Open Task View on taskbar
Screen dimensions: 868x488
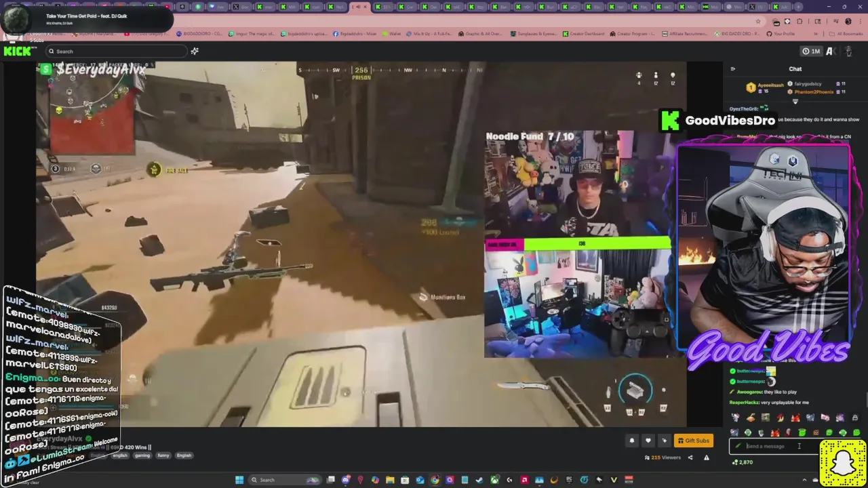point(330,480)
